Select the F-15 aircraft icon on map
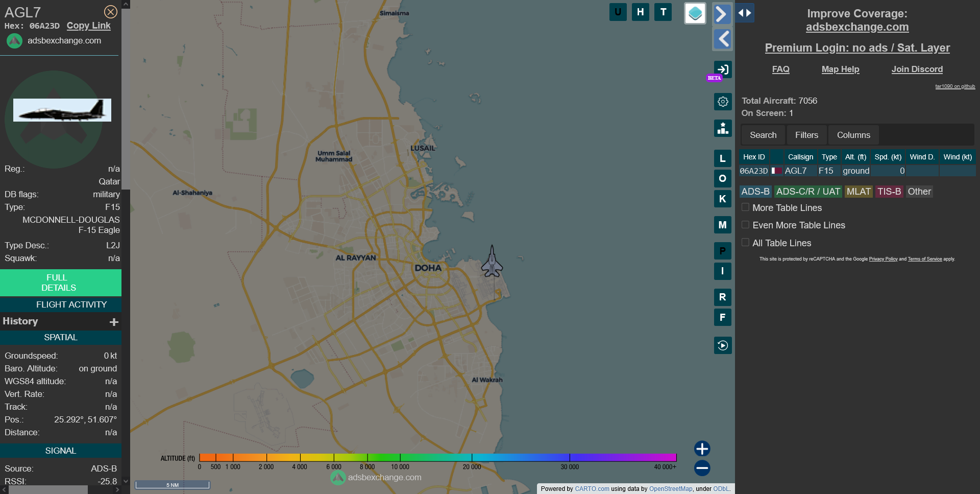The image size is (980, 494). coord(492,262)
